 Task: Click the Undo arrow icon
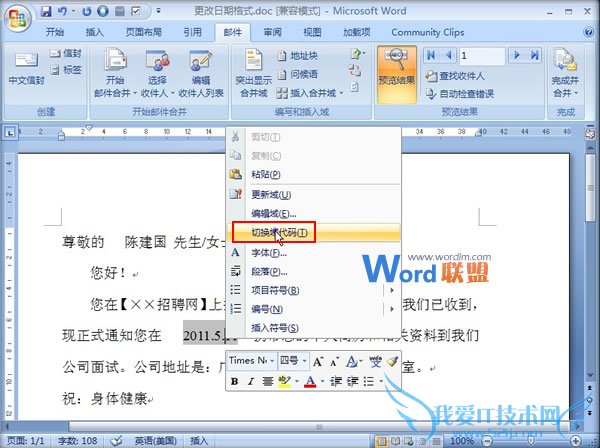[x=62, y=11]
